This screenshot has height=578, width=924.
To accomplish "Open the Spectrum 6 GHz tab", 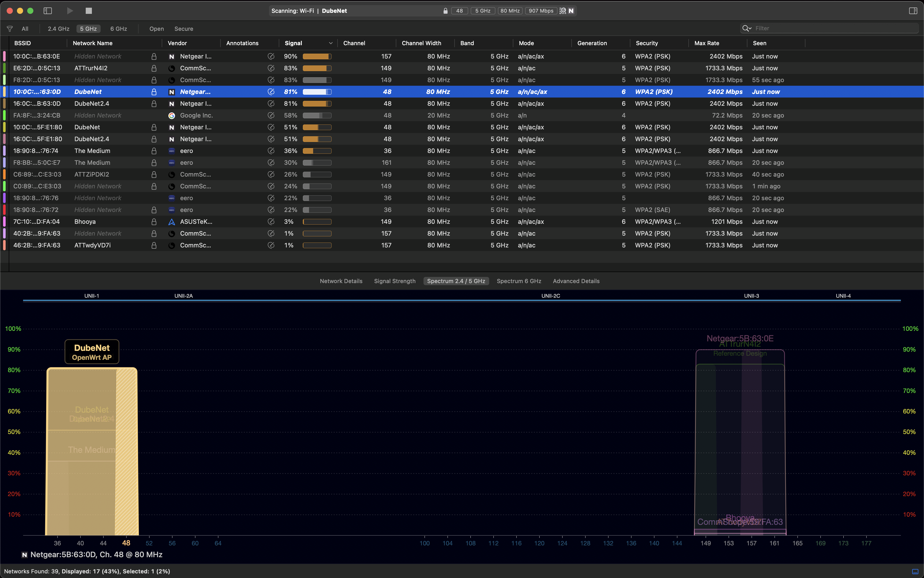I will tap(518, 281).
